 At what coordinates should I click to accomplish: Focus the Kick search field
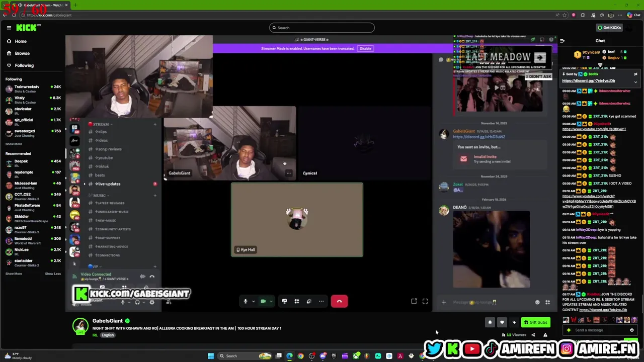[x=322, y=28]
